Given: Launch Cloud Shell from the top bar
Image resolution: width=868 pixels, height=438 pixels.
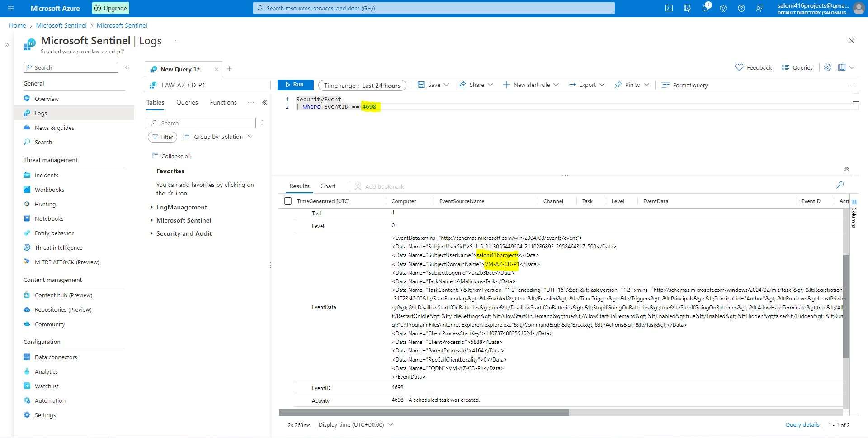Looking at the screenshot, I should click(669, 8).
